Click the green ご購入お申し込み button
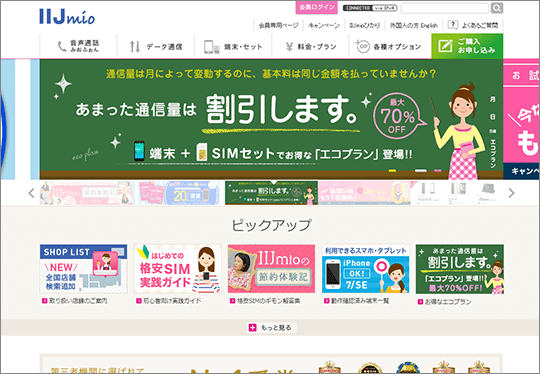 coord(467,46)
